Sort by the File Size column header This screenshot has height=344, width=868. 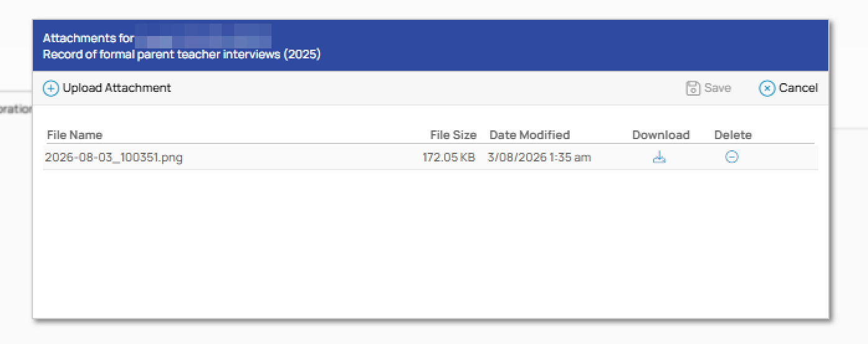[453, 135]
